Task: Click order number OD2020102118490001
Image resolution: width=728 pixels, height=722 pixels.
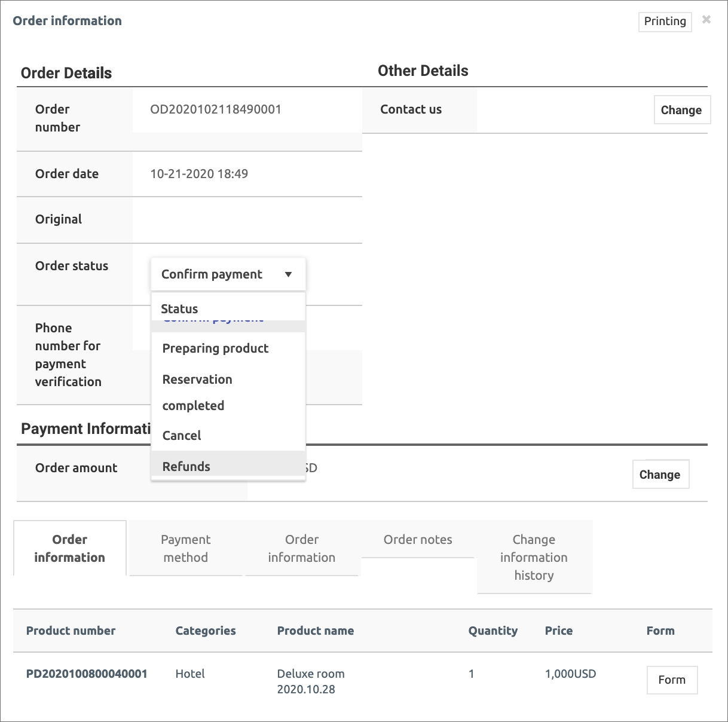Action: [216, 109]
